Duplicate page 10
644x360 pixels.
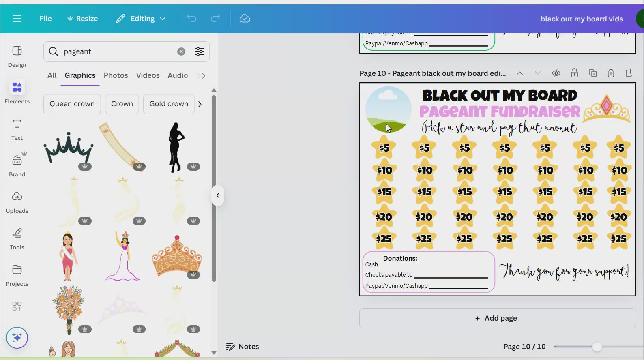pos(592,73)
